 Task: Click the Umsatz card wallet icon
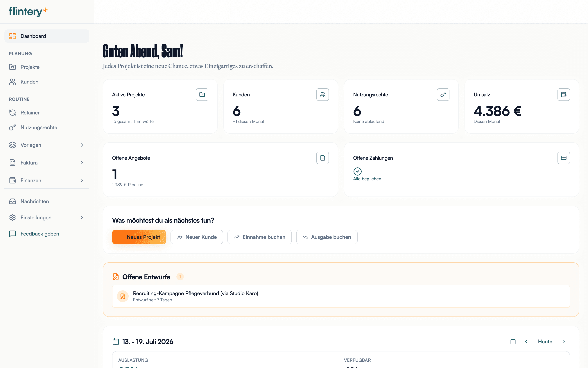click(x=564, y=94)
